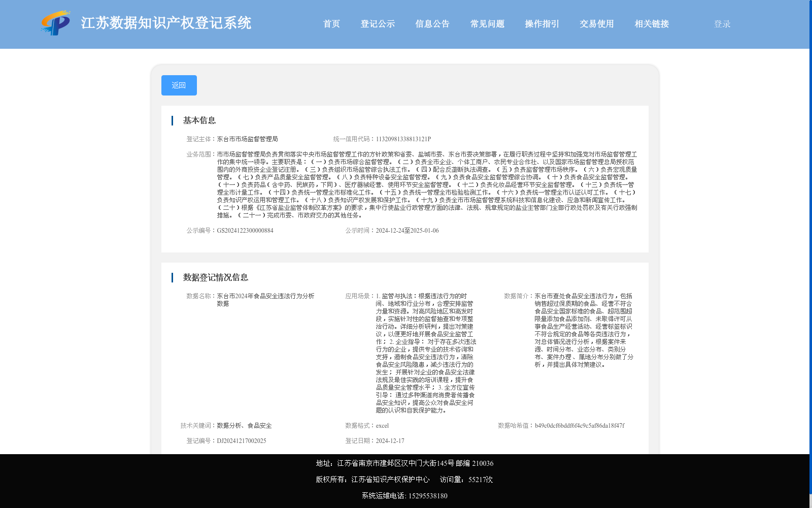The image size is (812, 508).
Task: Select registration number DJ20241217002025
Action: tap(242, 441)
